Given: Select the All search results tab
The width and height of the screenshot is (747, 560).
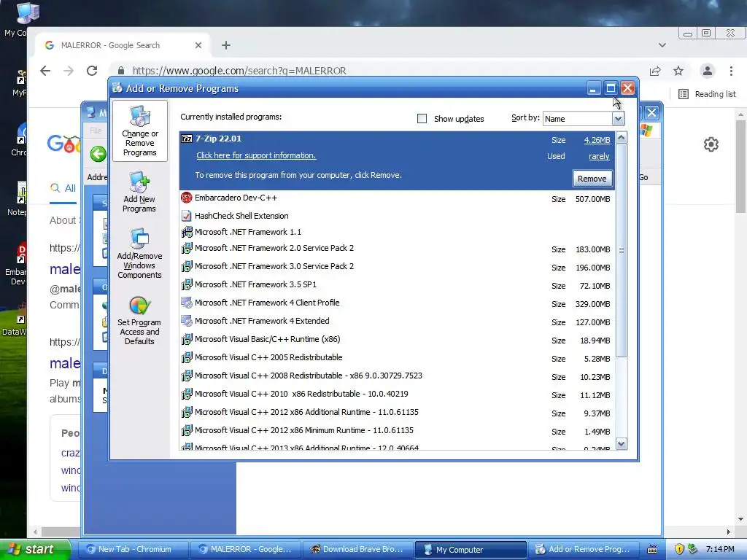Looking at the screenshot, I should pyautogui.click(x=63, y=188).
